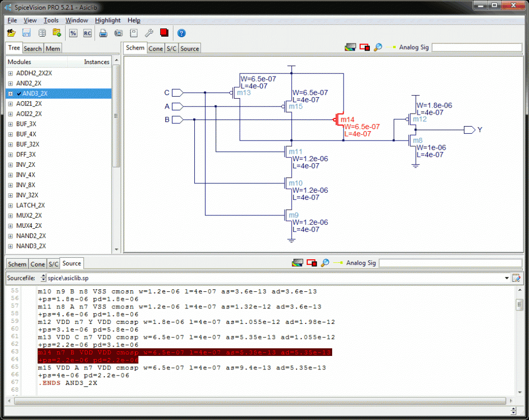Image resolution: width=529 pixels, height=420 pixels.
Task: Open the Sourcefile dropdown list
Action: point(507,278)
